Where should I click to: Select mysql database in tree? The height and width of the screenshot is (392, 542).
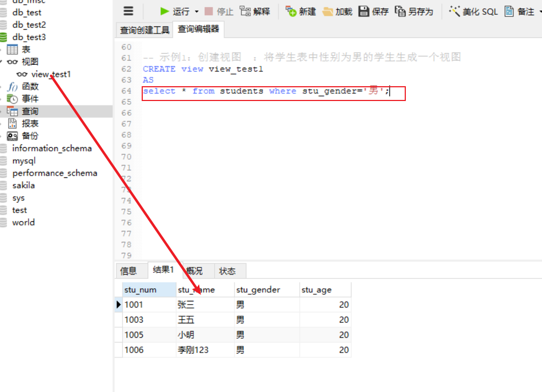point(24,161)
